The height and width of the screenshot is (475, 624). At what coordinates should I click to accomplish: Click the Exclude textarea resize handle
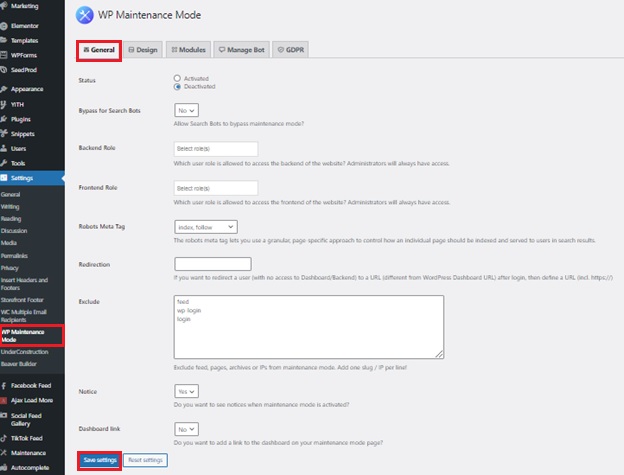pos(439,354)
